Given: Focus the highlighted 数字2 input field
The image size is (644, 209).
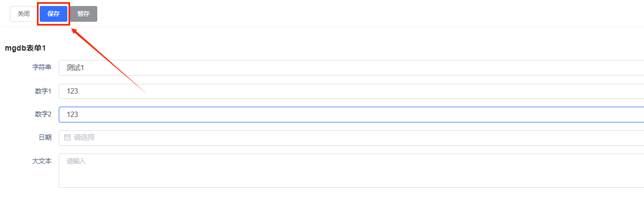Looking at the screenshot, I should (351, 114).
